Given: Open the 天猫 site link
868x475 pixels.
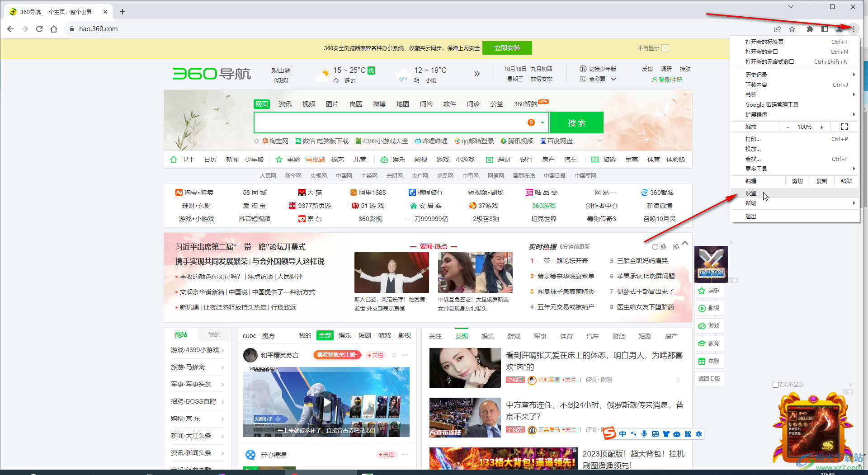Looking at the screenshot, I should pos(310,193).
